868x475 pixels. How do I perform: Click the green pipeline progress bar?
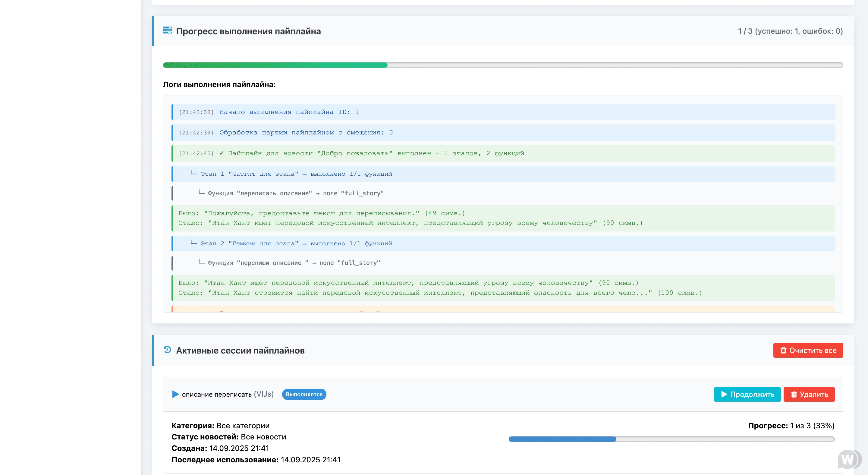pos(275,65)
